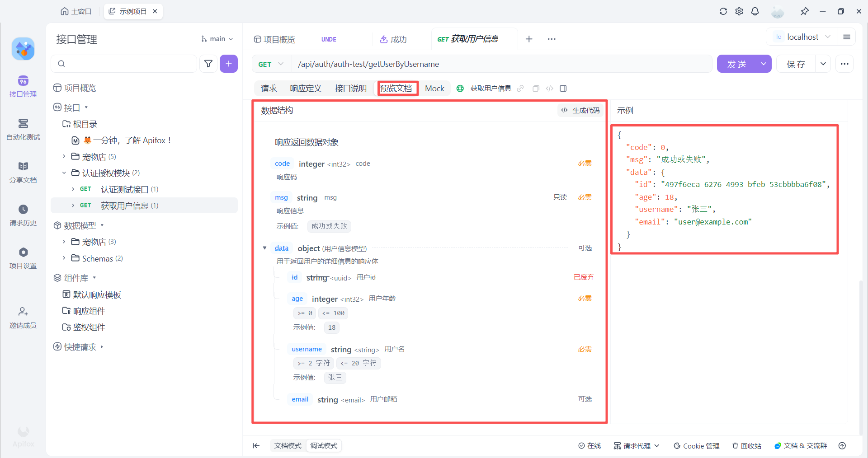Click the 生成代码 icon above the data structure
The width and height of the screenshot is (868, 458).
(580, 110)
